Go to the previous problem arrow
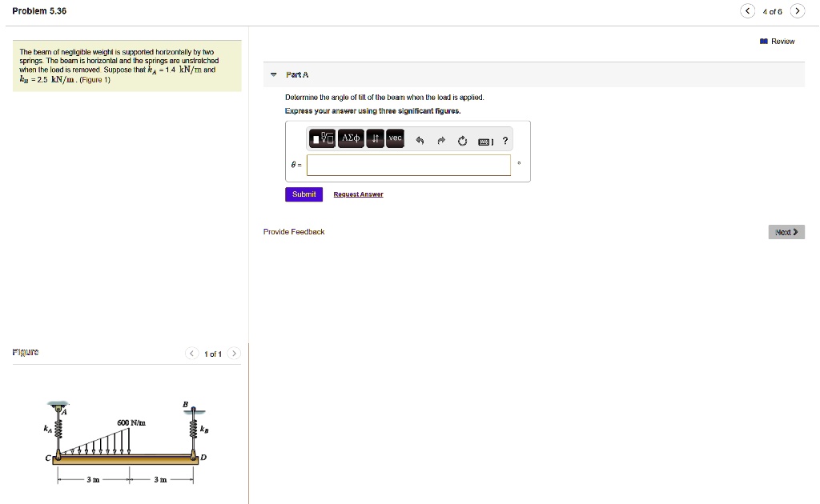 (748, 11)
